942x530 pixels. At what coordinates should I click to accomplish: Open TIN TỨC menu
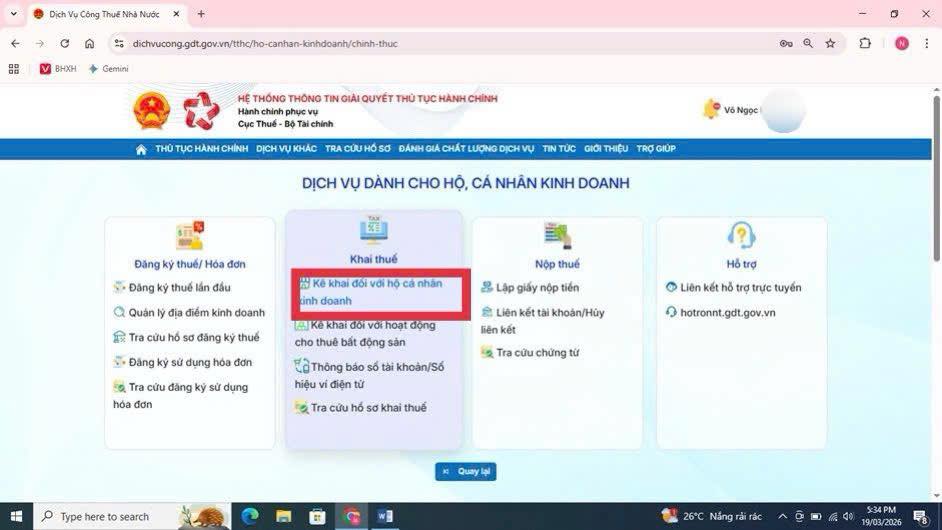pyautogui.click(x=559, y=148)
